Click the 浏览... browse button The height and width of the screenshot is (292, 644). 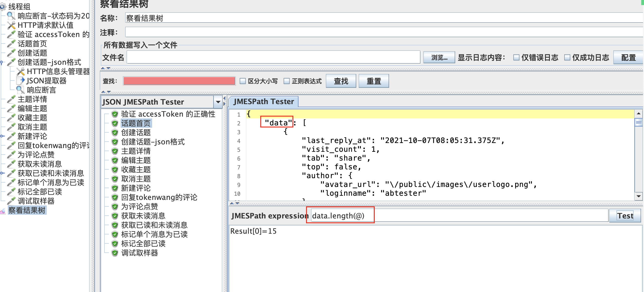[x=439, y=58]
